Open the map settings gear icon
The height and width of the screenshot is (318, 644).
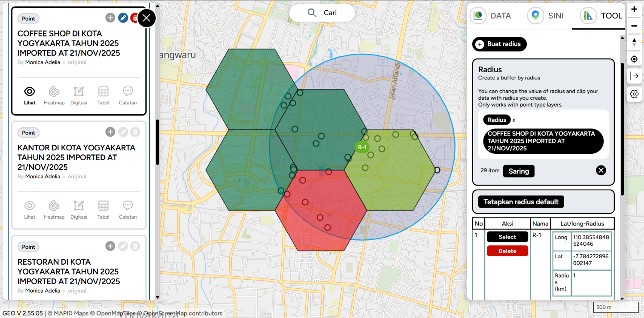click(x=634, y=94)
